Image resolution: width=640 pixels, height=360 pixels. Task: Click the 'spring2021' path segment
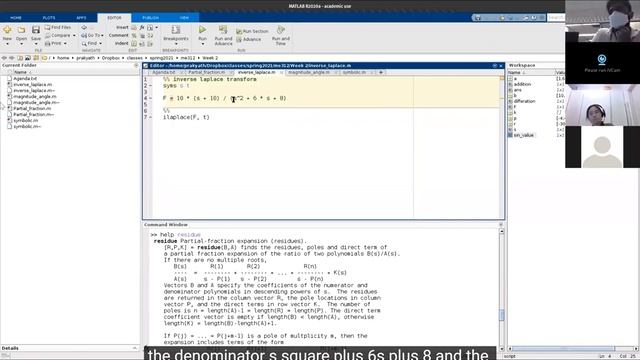[161, 58]
